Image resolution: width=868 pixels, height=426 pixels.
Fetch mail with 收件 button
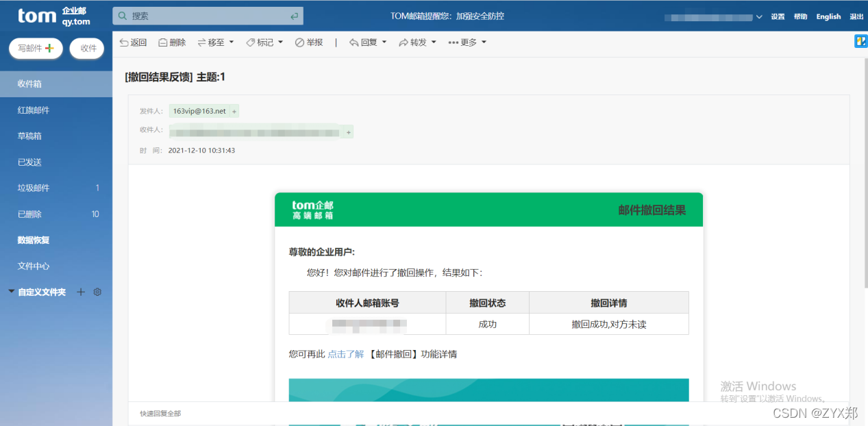pos(88,48)
